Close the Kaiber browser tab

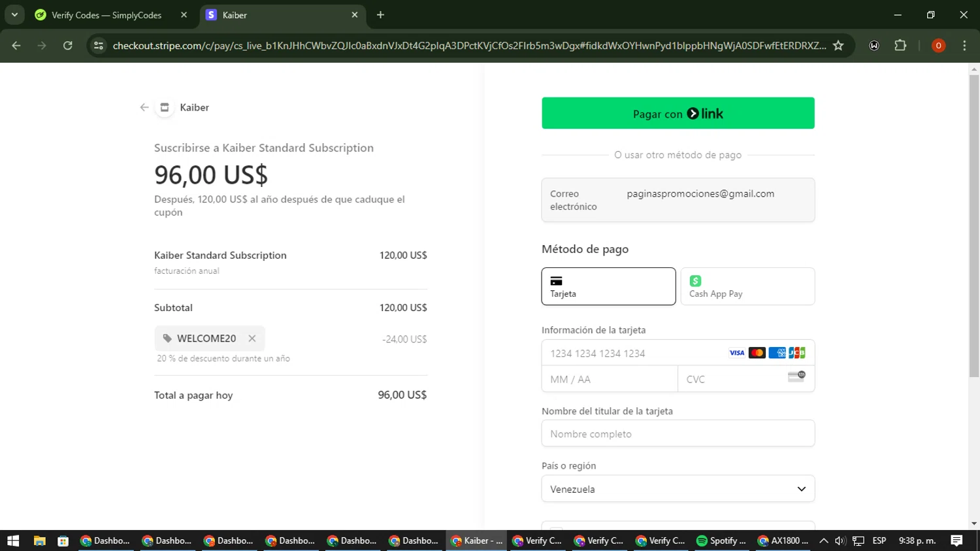(x=355, y=15)
